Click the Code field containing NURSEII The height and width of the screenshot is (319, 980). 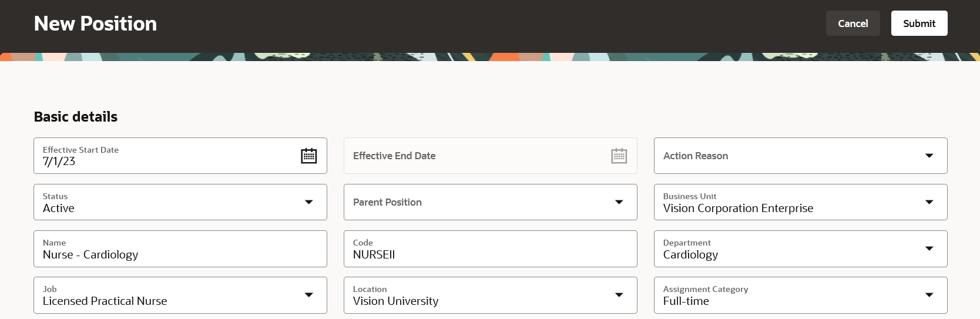(x=491, y=249)
